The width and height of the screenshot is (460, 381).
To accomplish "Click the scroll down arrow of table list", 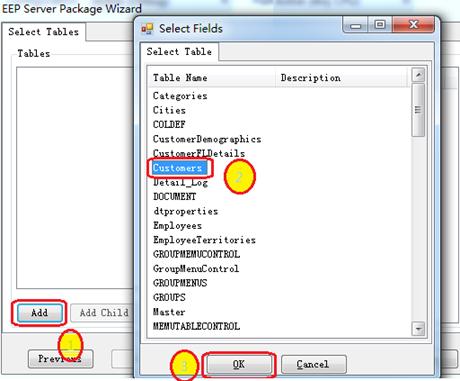I will tap(418, 329).
